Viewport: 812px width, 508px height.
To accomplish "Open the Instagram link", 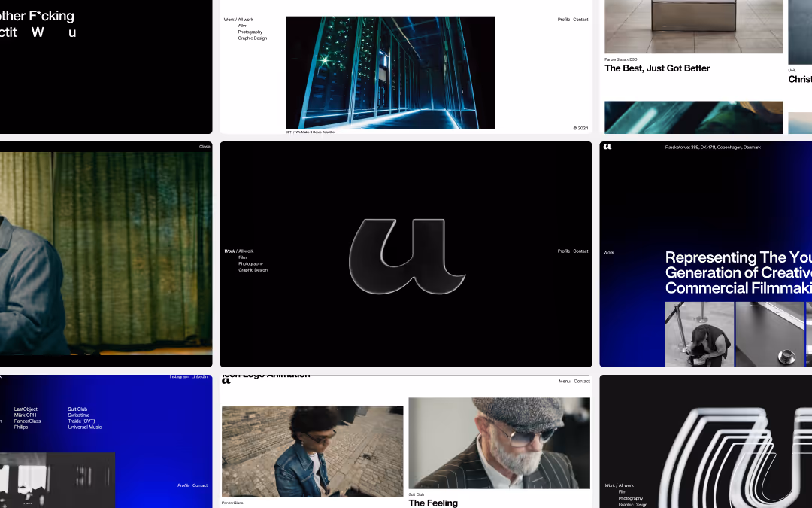I will [x=179, y=377].
